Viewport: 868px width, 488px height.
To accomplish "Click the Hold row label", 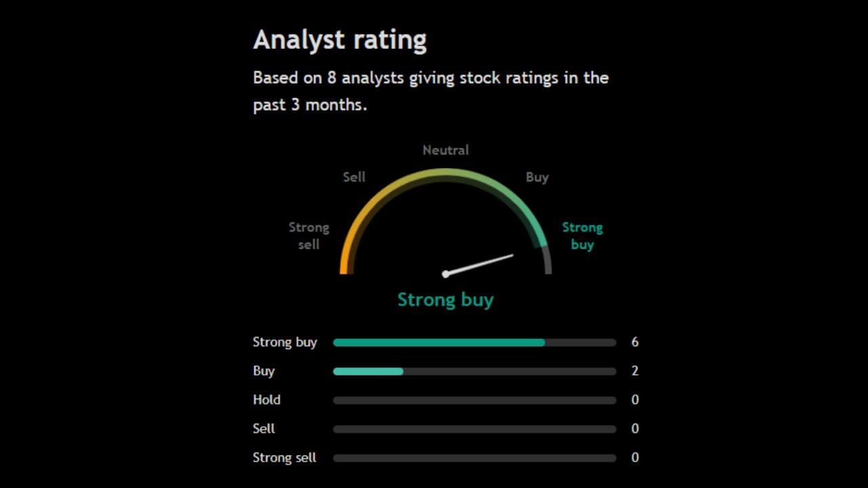I will tap(267, 400).
